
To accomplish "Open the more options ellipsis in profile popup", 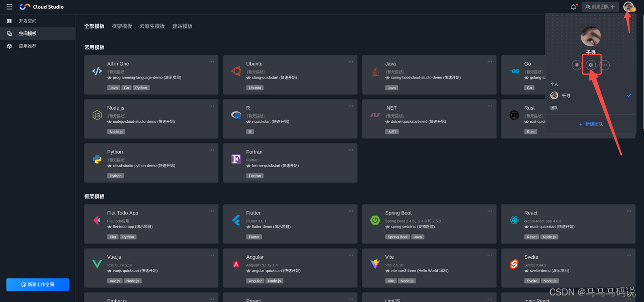I will 605,65.
